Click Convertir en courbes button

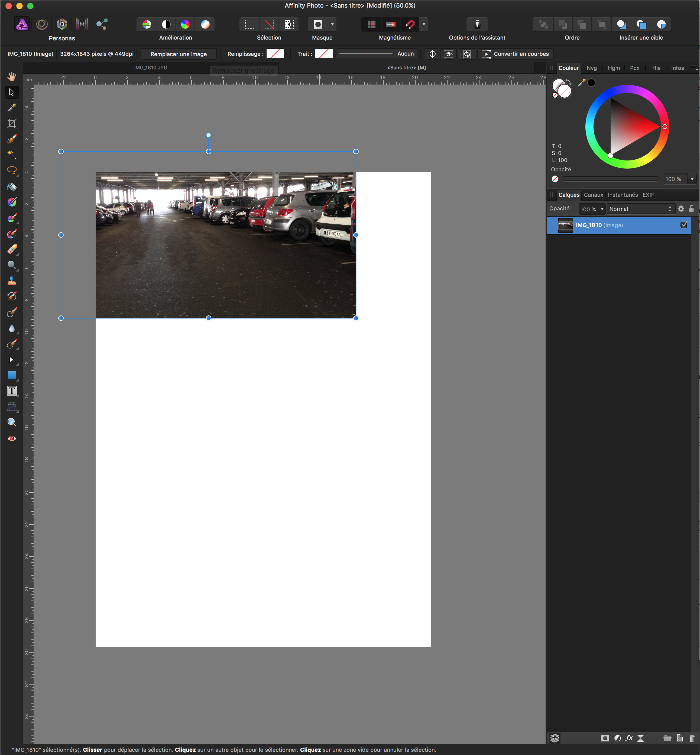click(x=516, y=54)
